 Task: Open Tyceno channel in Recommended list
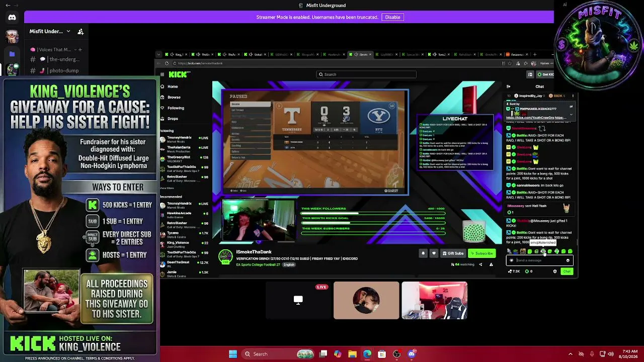click(184, 234)
